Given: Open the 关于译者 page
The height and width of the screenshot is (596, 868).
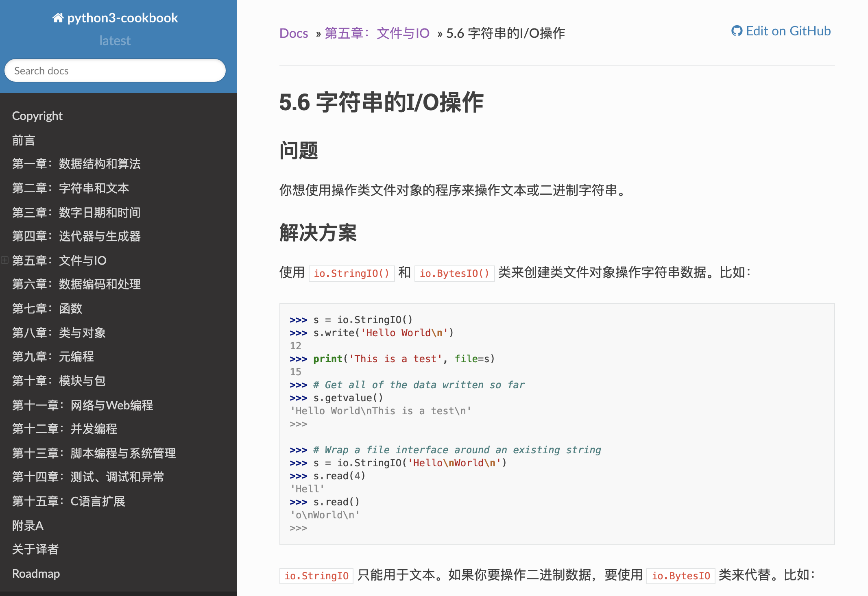Looking at the screenshot, I should click(x=35, y=549).
